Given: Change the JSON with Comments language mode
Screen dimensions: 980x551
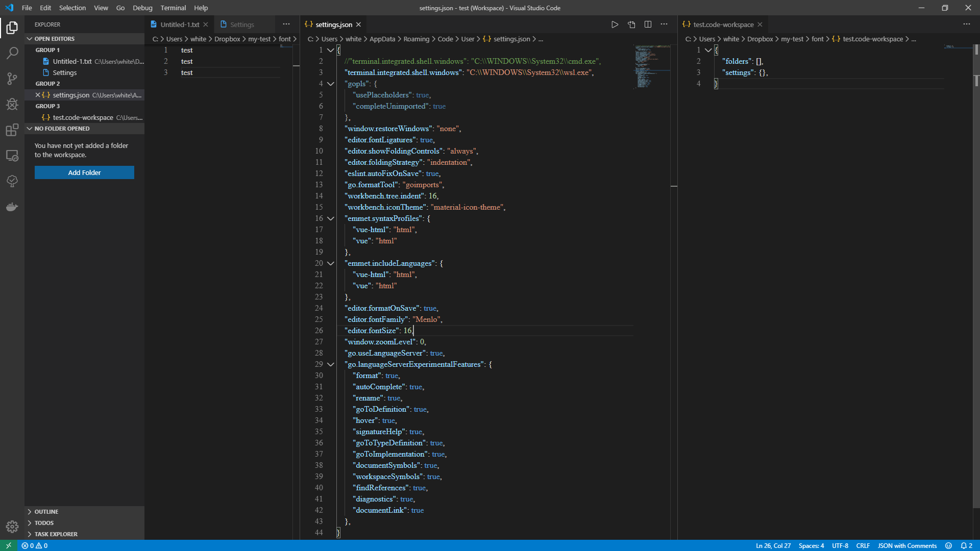Looking at the screenshot, I should pyautogui.click(x=906, y=545).
